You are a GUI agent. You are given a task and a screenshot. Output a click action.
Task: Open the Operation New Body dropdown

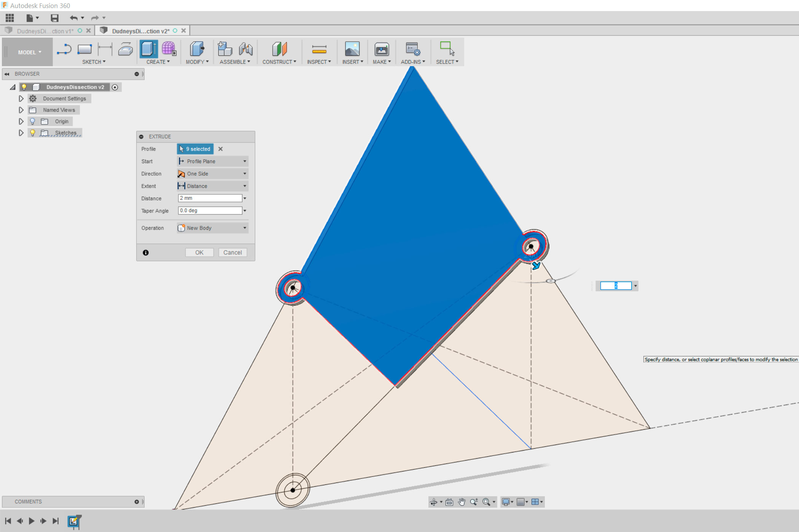point(213,228)
